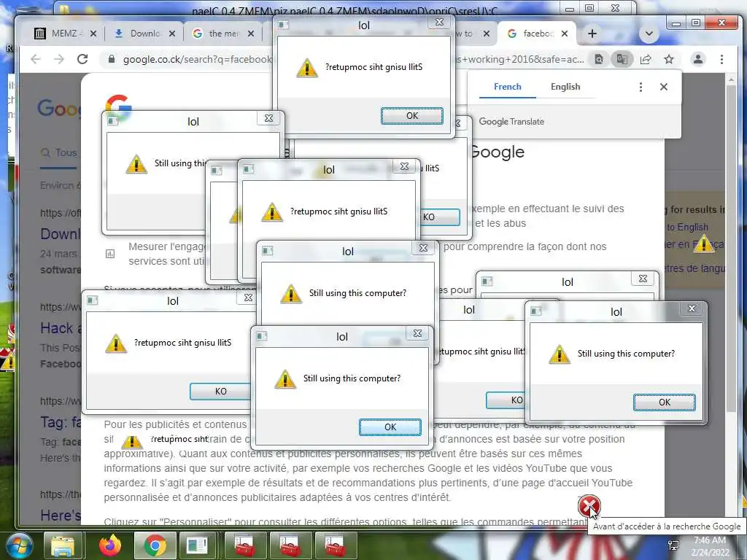This screenshot has height=560, width=747.
Task: Click OK in lol dialog overlapping the address bar
Action: tap(412, 116)
